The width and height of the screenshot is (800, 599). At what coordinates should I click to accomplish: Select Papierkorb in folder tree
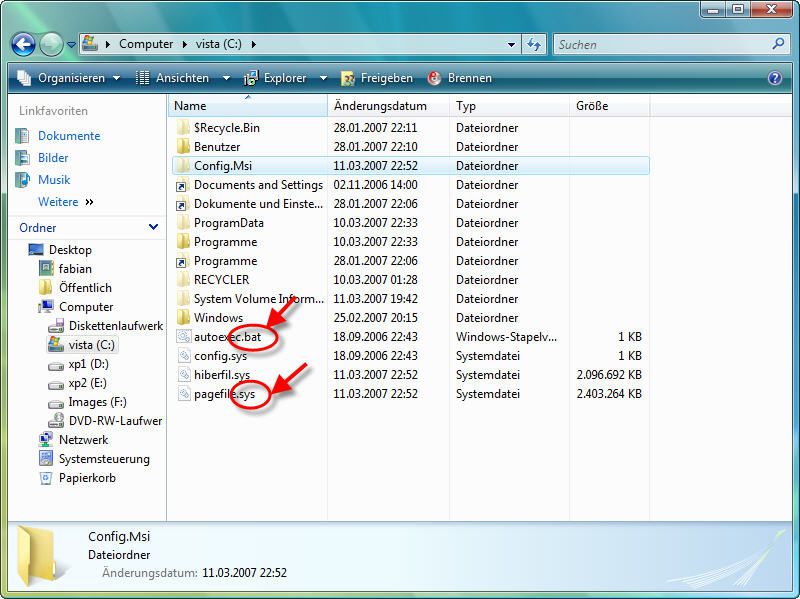pyautogui.click(x=87, y=478)
